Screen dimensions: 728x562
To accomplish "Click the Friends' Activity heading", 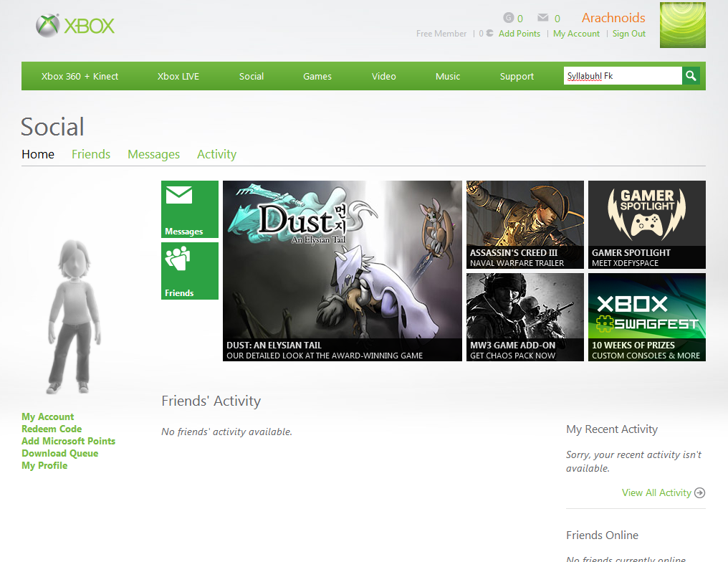I will [x=211, y=401].
